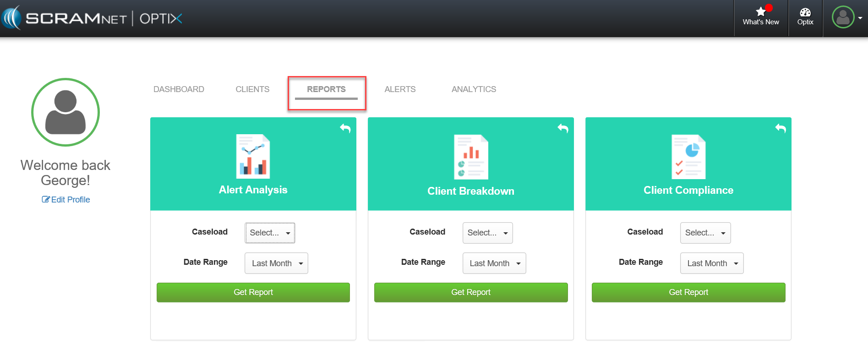
Task: Click the Client Compliance card return arrow
Action: [x=780, y=129]
